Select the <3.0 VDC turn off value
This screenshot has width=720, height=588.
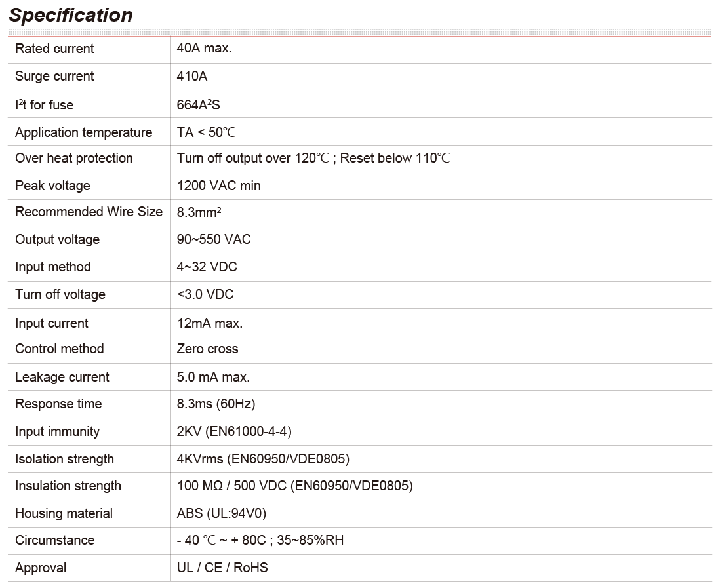click(x=205, y=294)
